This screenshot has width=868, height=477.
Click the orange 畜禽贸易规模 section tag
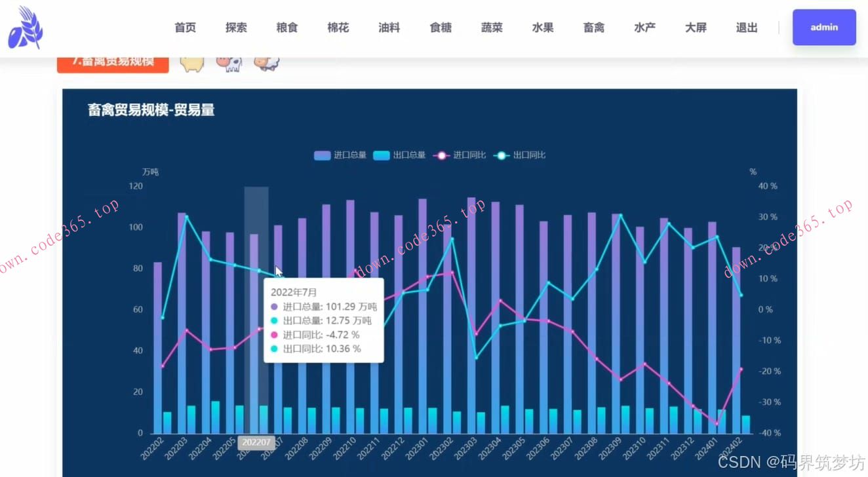[113, 64]
